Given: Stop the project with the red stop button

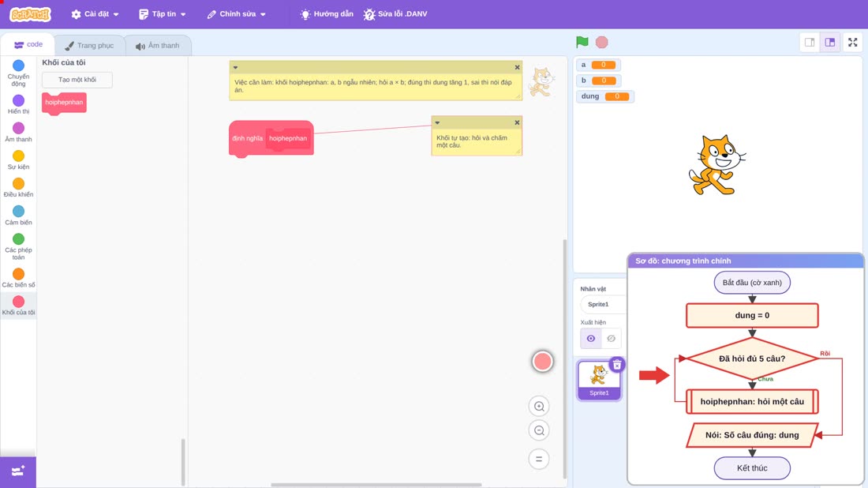Looking at the screenshot, I should [x=602, y=42].
